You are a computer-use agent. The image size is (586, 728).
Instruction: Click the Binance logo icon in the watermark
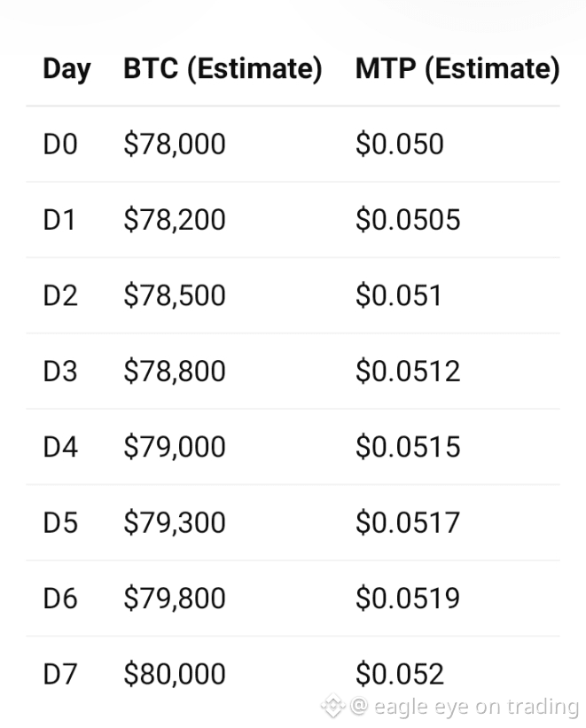click(x=333, y=707)
